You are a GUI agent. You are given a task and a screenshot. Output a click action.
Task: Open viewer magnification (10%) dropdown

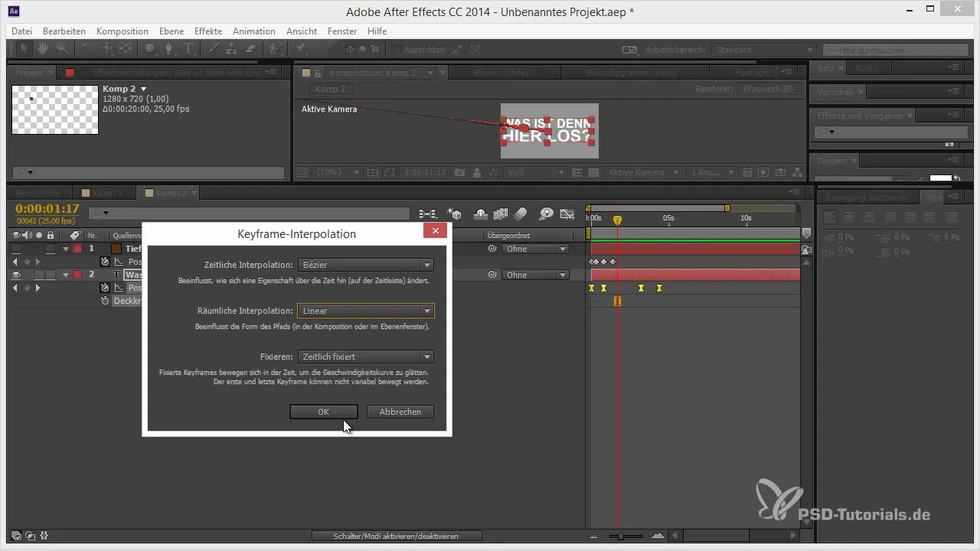point(338,173)
